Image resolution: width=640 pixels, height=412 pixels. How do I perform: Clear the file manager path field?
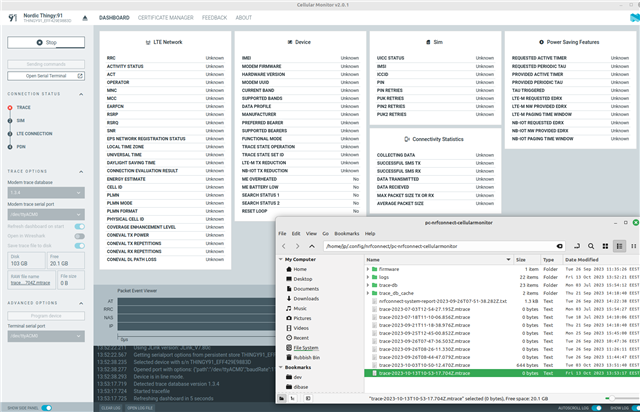[559, 246]
